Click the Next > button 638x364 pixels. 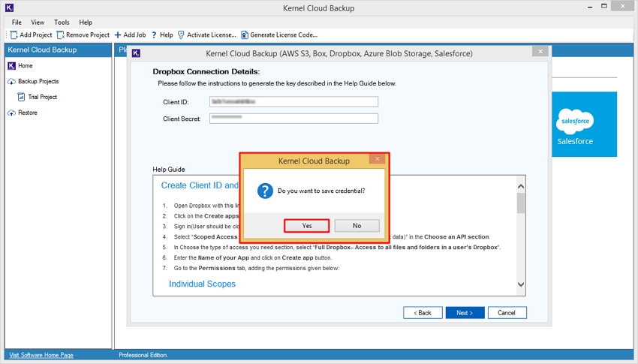pos(465,313)
